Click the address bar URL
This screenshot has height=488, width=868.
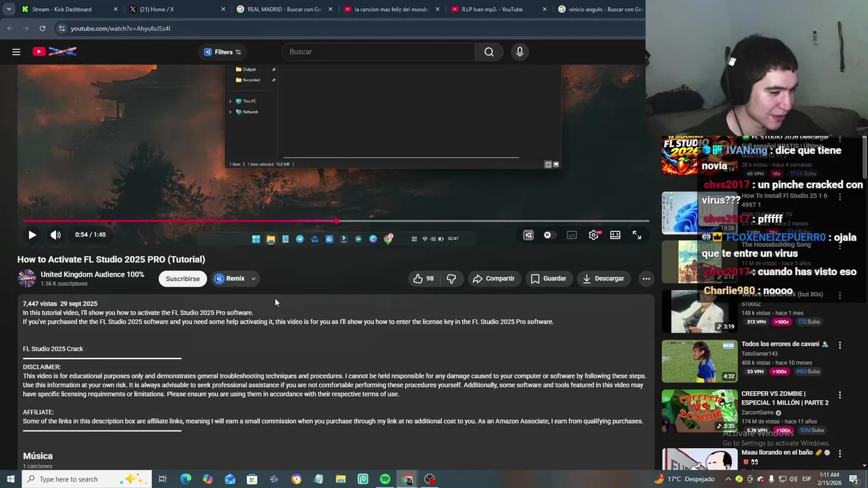click(120, 28)
